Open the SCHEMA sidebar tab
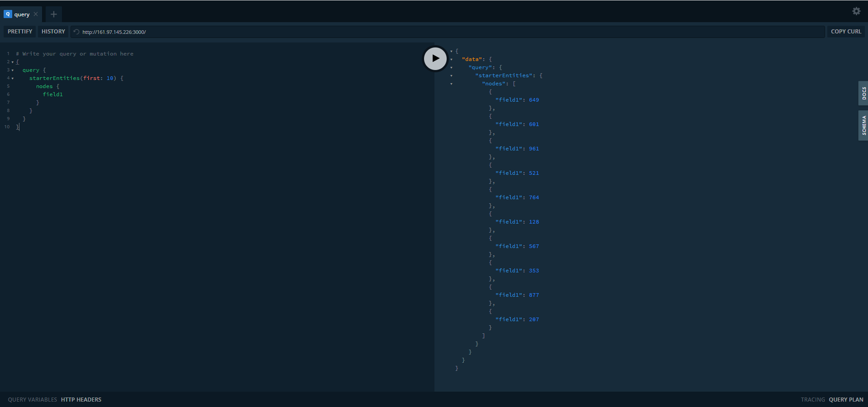Image resolution: width=868 pixels, height=407 pixels. pos(863,126)
